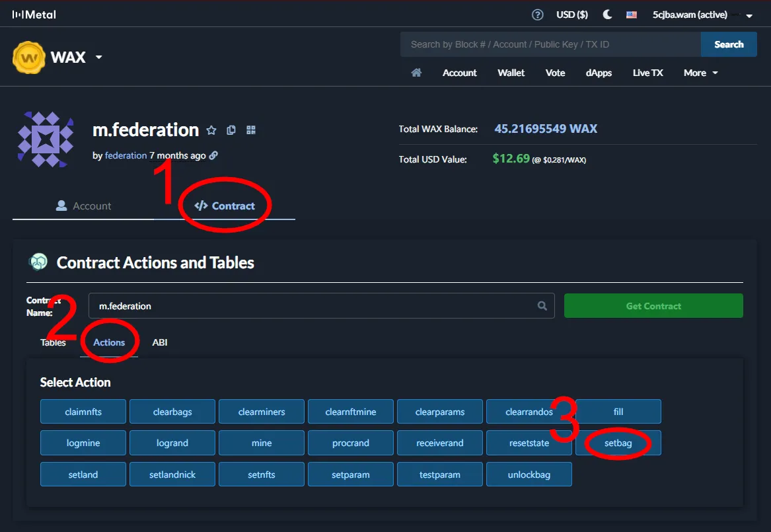Select the clearbags action
This screenshot has height=532, width=771.
click(x=172, y=412)
